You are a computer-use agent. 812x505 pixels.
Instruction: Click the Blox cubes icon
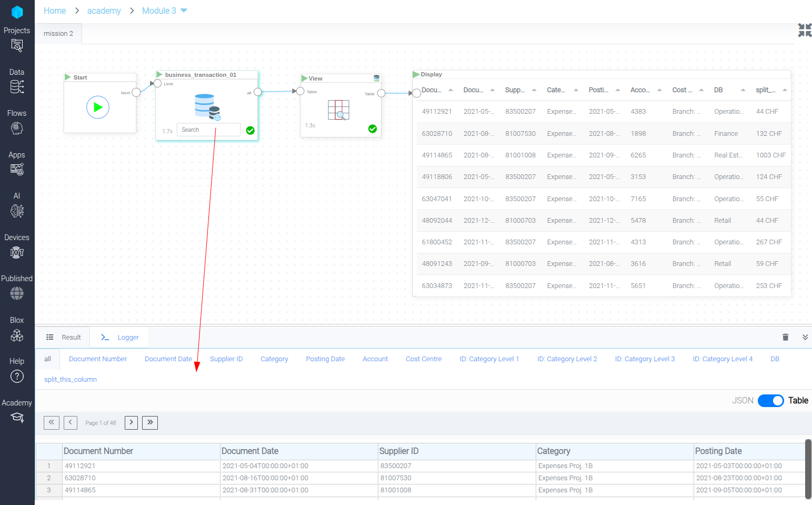[x=17, y=335]
